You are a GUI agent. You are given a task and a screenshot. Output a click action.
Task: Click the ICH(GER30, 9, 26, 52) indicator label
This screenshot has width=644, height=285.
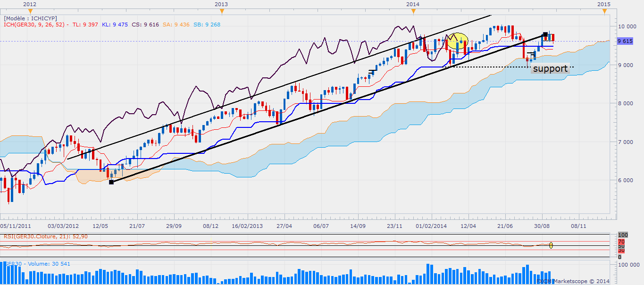[x=36, y=25]
